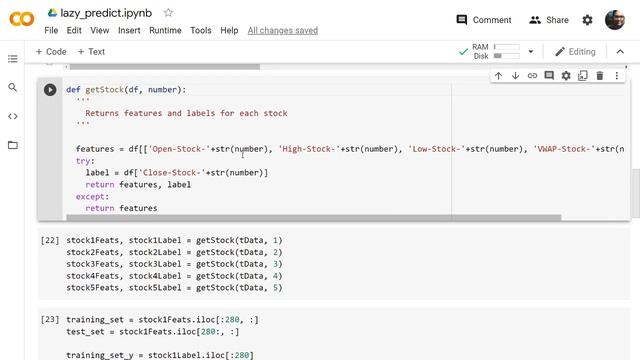Click the 'return features, label' line

click(138, 184)
